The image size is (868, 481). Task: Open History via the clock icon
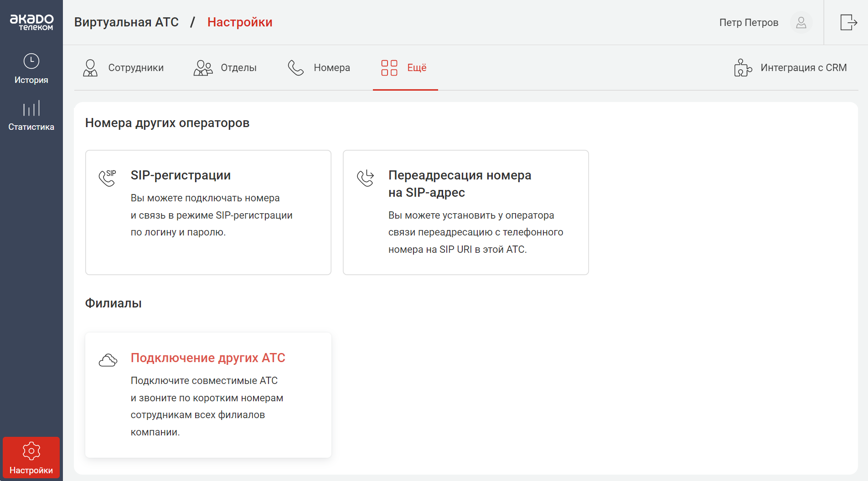point(31,61)
